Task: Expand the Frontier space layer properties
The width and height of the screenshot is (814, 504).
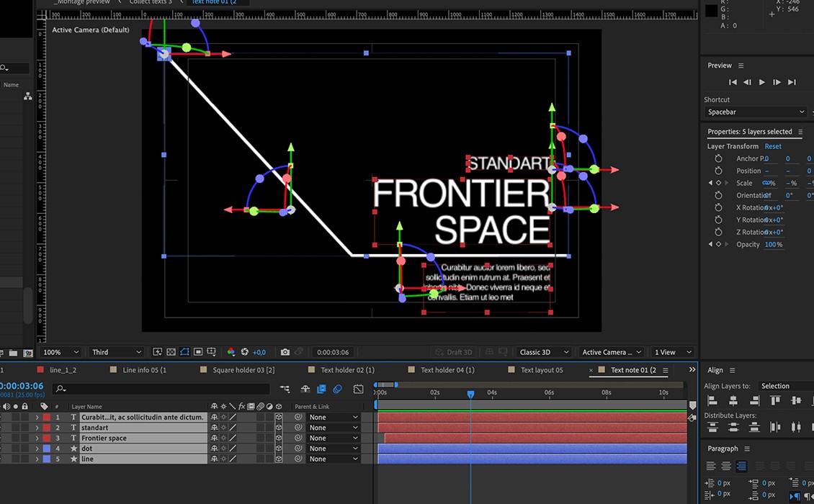Action: point(37,438)
